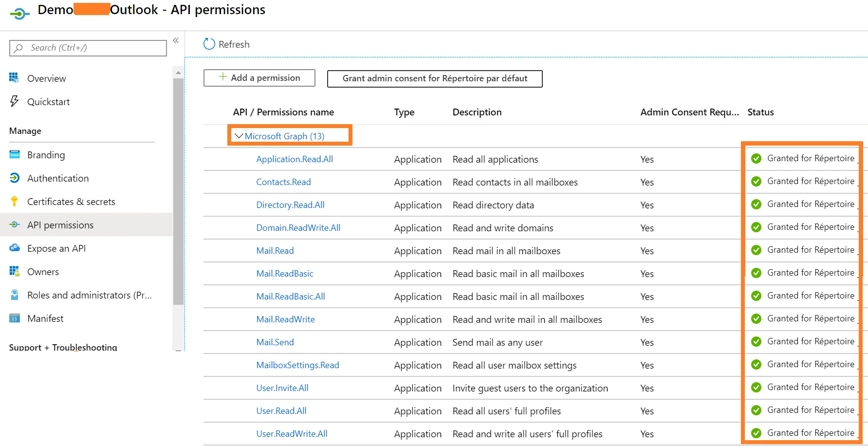Open the Mail.Send permission link
This screenshot has height=447, width=868.
click(x=275, y=342)
